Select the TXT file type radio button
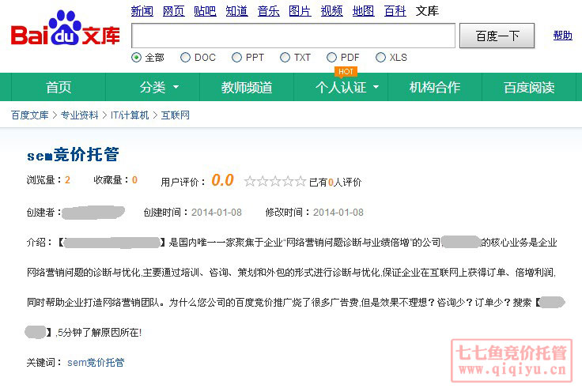 point(285,58)
